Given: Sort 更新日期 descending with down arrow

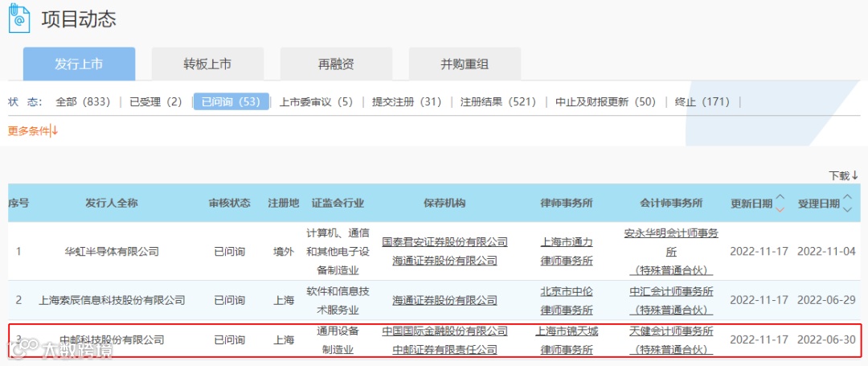Looking at the screenshot, I should (780, 209).
